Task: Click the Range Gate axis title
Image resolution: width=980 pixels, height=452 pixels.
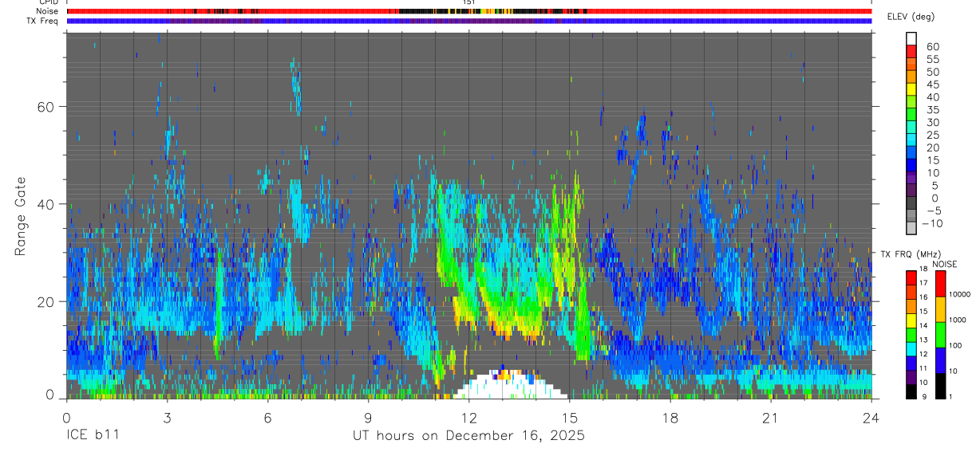Action: pyautogui.click(x=21, y=218)
